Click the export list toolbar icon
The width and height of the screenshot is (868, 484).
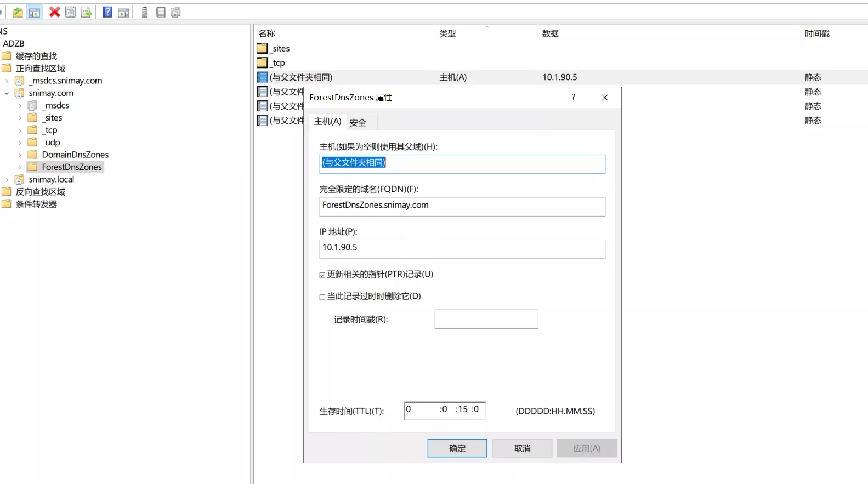(86, 12)
